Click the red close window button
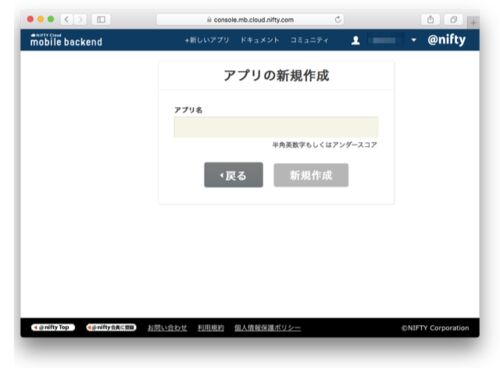This screenshot has width=500, height=368. point(30,19)
